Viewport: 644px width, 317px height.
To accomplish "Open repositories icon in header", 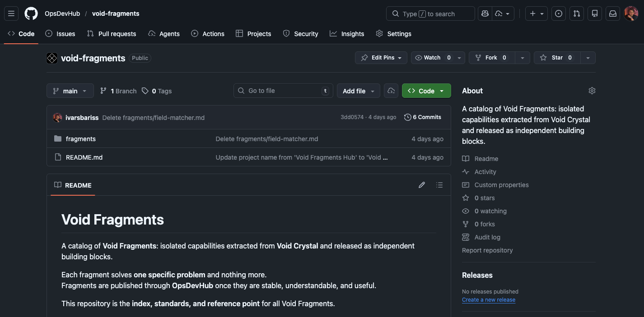I will pos(595,14).
